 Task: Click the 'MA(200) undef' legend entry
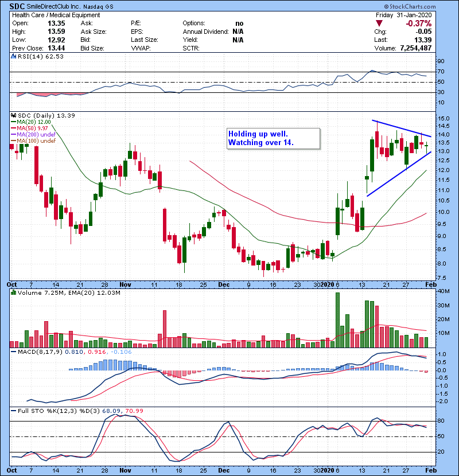(33, 134)
